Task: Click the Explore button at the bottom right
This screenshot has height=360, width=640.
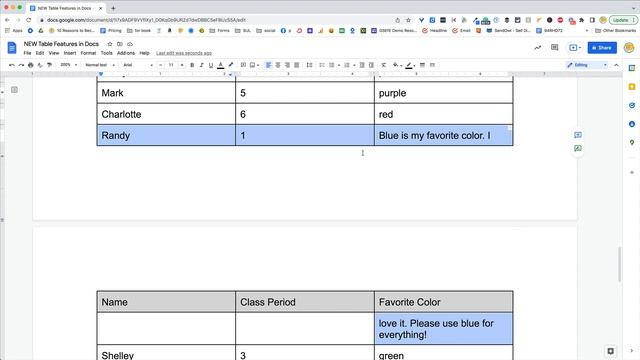Action: tap(611, 351)
